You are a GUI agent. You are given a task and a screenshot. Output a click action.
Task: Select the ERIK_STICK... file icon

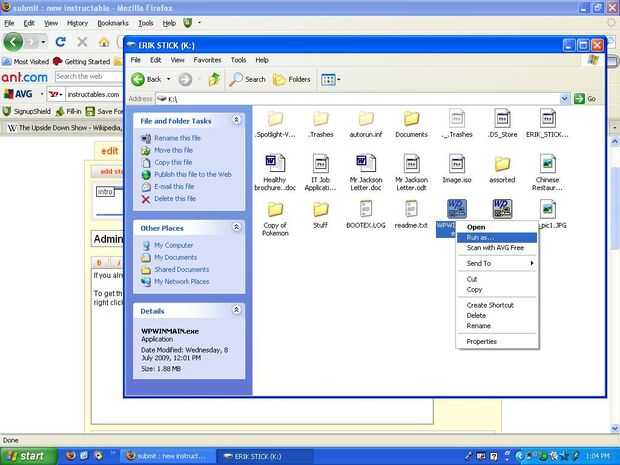[548, 118]
